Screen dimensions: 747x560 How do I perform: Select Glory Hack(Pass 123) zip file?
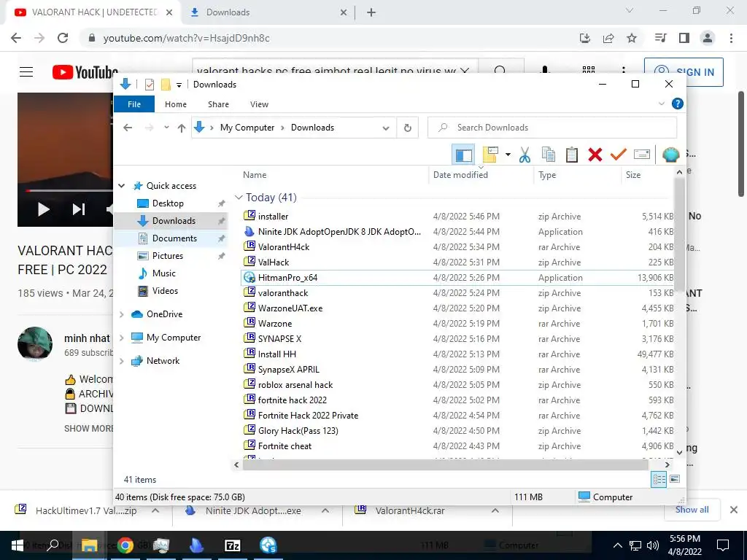tap(457, 431)
